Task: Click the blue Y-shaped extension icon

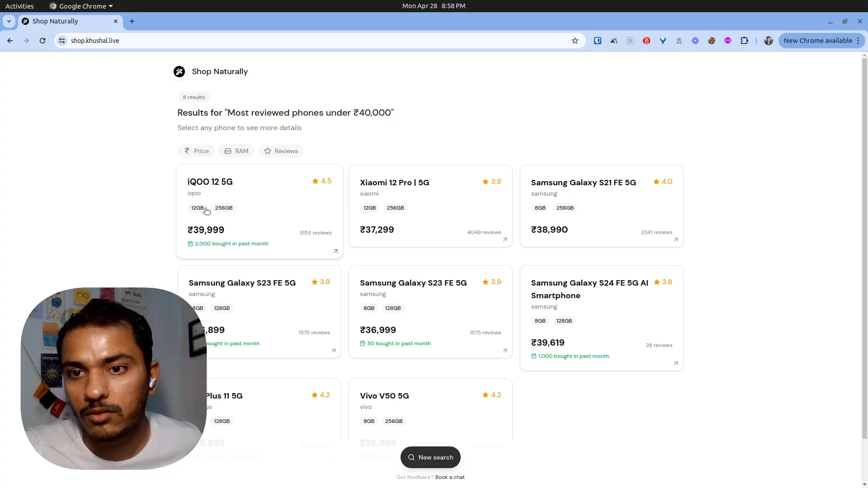Action: tap(663, 41)
